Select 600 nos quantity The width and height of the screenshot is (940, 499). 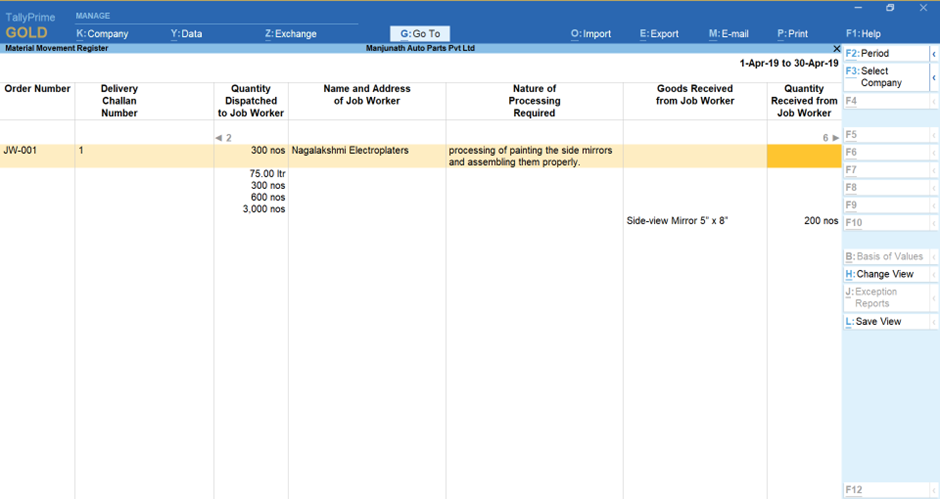coord(268,197)
